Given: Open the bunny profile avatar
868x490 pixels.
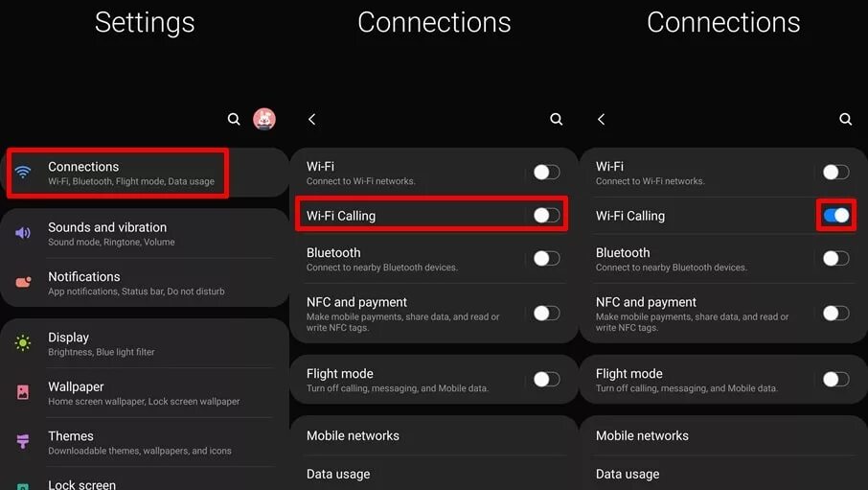Looking at the screenshot, I should [264, 119].
